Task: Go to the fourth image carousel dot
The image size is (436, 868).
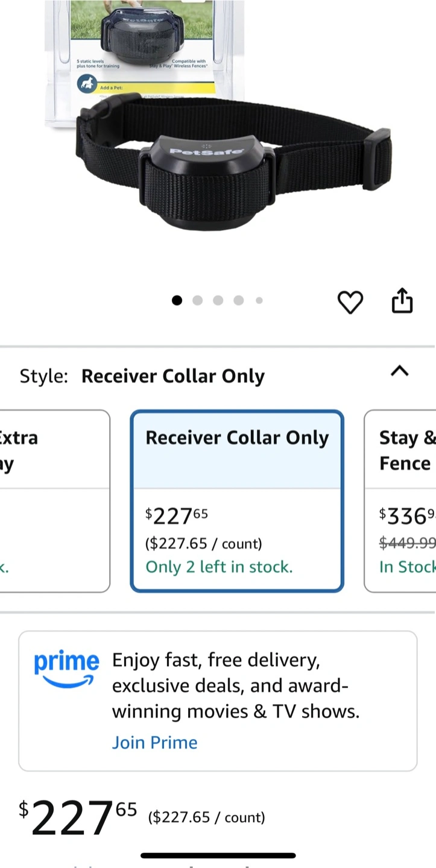Action: pos(239,300)
